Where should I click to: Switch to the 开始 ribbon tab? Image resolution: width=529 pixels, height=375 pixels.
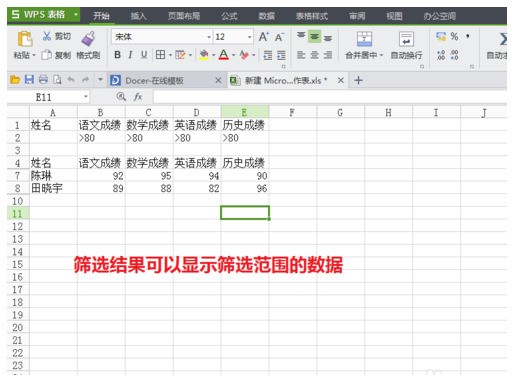coord(101,16)
